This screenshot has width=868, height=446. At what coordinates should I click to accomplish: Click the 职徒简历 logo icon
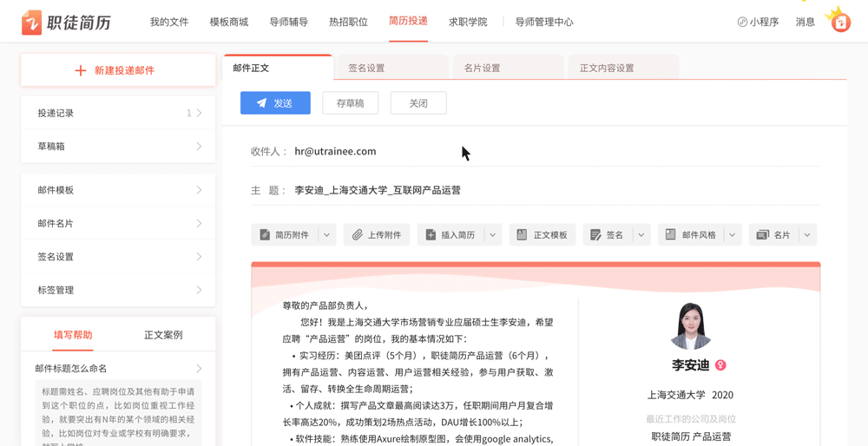pyautogui.click(x=31, y=23)
